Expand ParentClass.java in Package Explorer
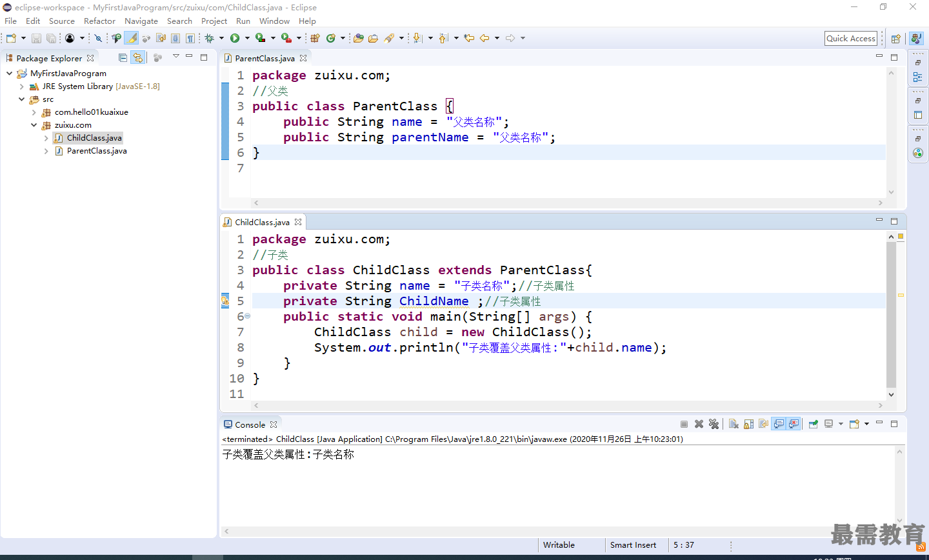Image resolution: width=929 pixels, height=560 pixels. point(46,151)
